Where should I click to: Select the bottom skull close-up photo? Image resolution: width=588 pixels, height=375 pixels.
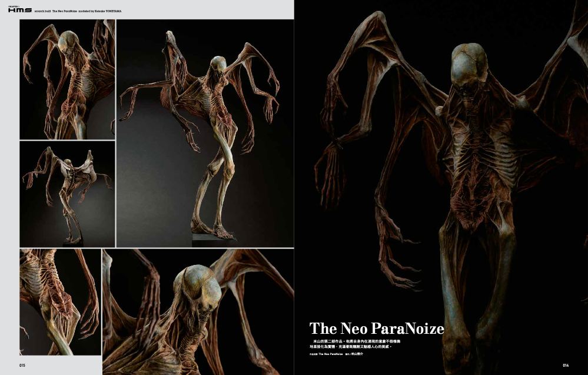(x=198, y=311)
